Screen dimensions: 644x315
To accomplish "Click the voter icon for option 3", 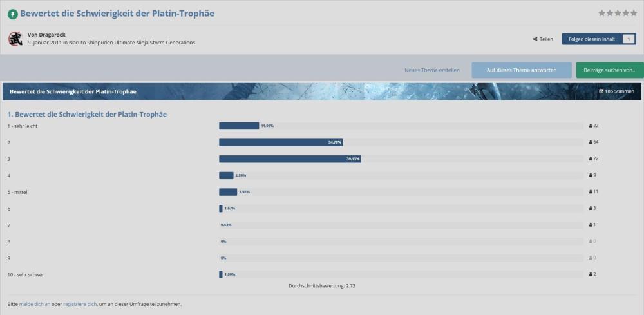I will tap(591, 158).
